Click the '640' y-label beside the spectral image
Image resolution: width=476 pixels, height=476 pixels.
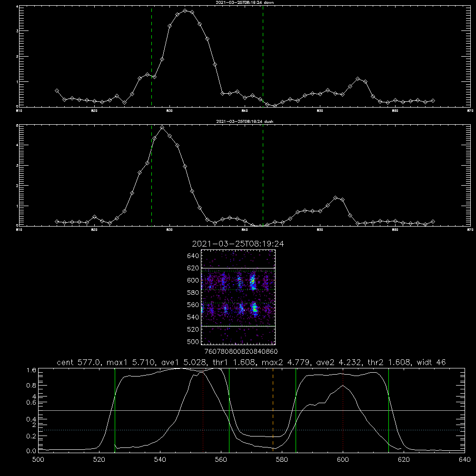pyautogui.click(x=193, y=256)
